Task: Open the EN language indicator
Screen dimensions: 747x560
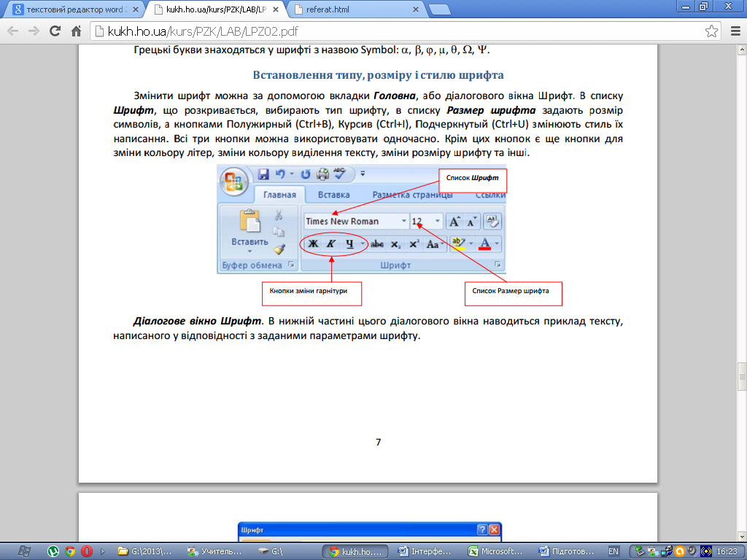Action: click(613, 551)
